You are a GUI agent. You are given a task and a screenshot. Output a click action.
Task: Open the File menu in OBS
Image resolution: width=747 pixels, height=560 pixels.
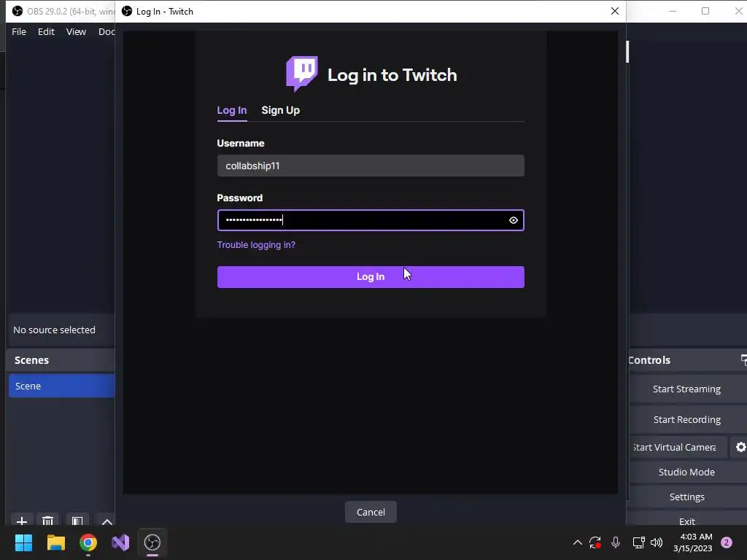19,31
